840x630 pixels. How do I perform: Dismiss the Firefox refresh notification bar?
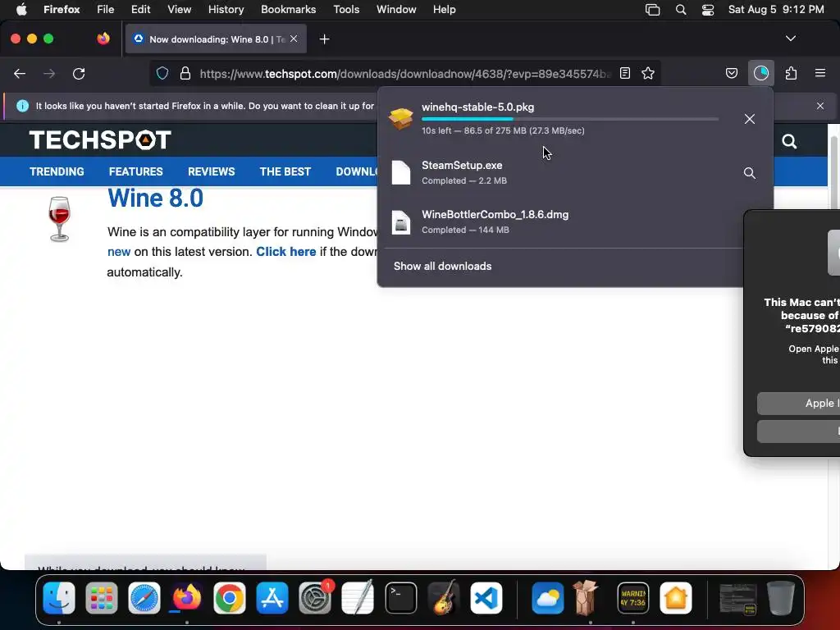click(x=820, y=106)
